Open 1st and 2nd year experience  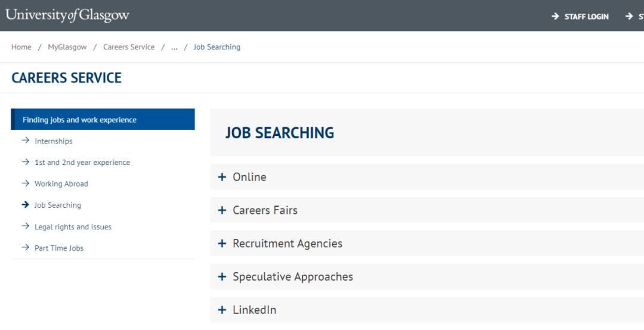tap(82, 163)
